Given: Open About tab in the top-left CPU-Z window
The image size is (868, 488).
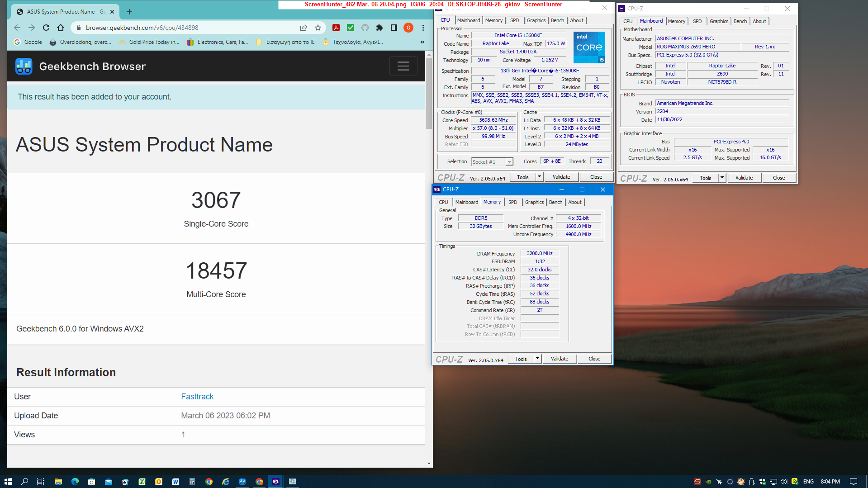Looking at the screenshot, I should [x=576, y=20].
